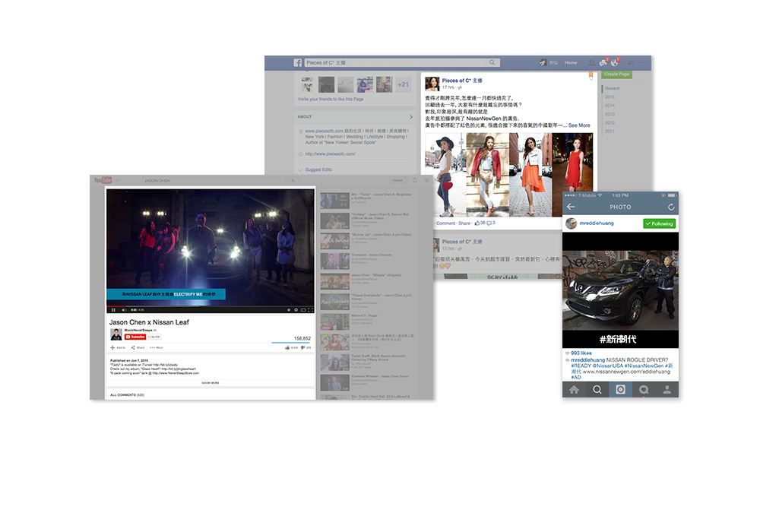Expand YouTube description with Show More
Viewport: 760px width, 532px height.
211,383
